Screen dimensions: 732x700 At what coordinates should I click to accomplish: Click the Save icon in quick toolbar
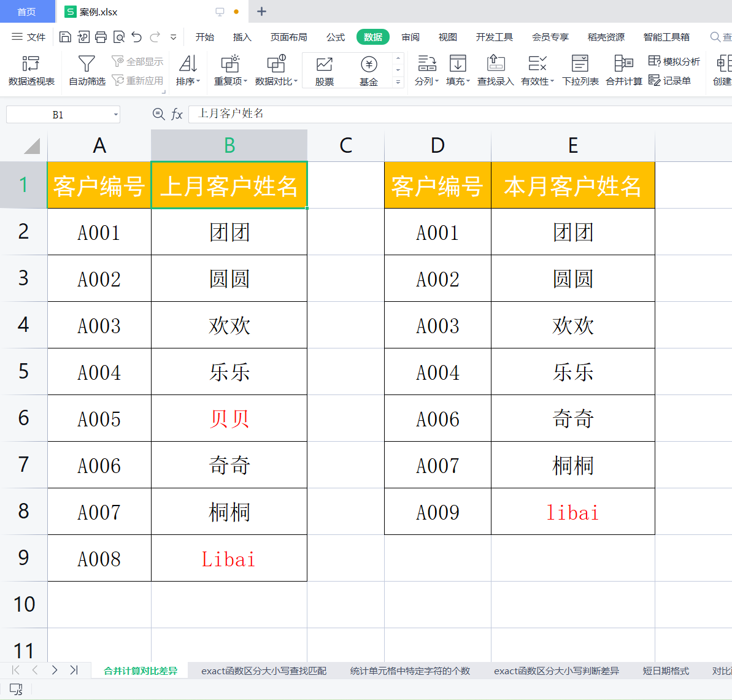click(66, 37)
